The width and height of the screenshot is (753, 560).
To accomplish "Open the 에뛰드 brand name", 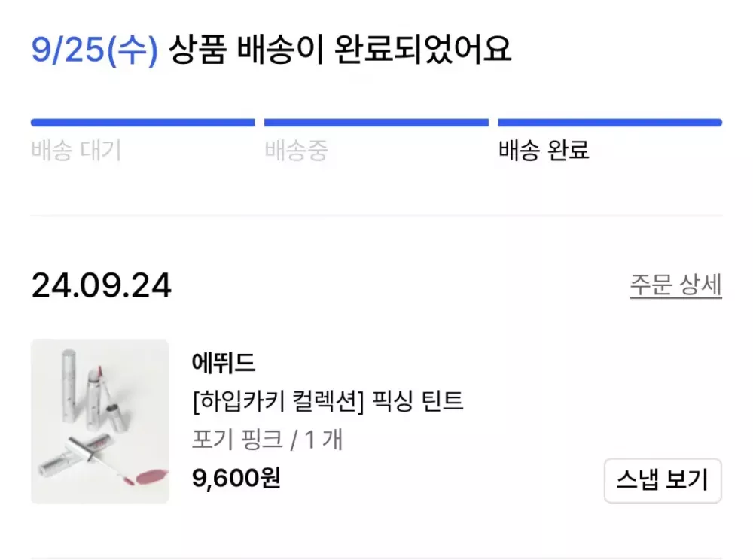I will pyautogui.click(x=224, y=364).
